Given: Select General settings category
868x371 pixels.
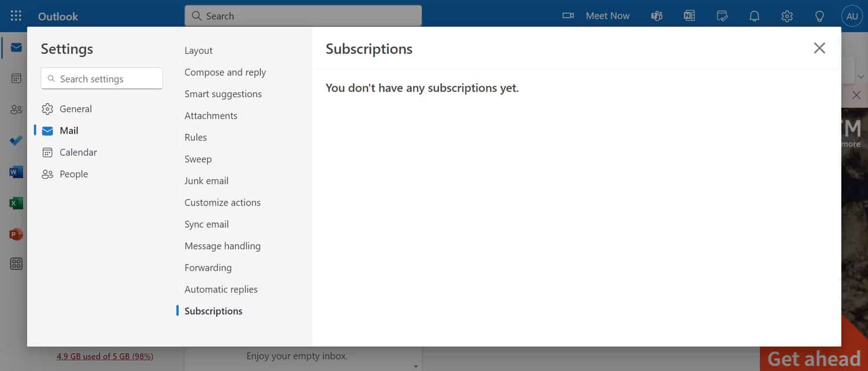Looking at the screenshot, I should tap(75, 109).
